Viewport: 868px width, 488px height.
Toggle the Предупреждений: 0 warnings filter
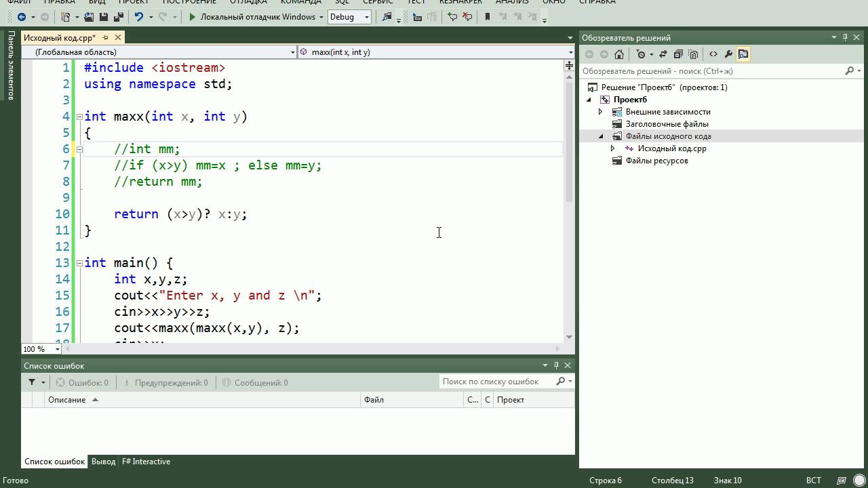[x=165, y=382]
